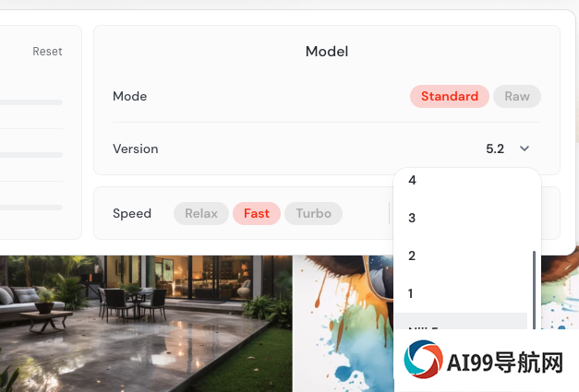This screenshot has height=392, width=579.
Task: Select Standard mode
Action: [x=450, y=96]
